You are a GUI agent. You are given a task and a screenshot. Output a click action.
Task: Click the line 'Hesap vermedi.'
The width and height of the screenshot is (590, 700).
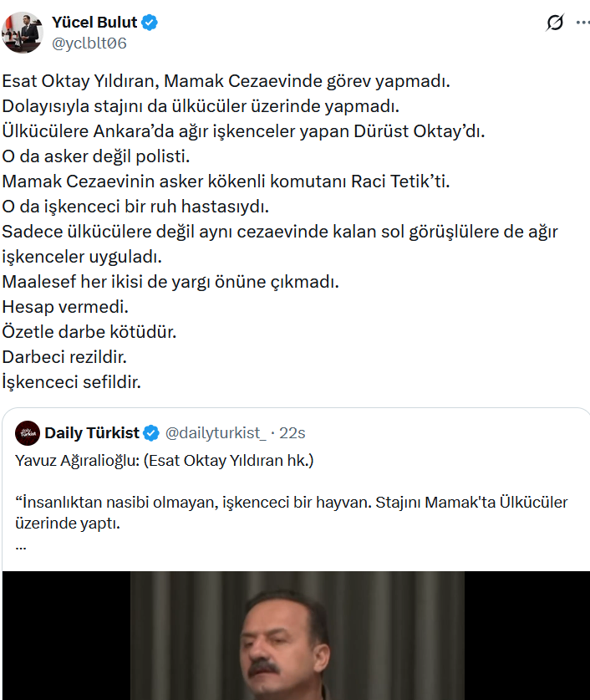coord(65,307)
